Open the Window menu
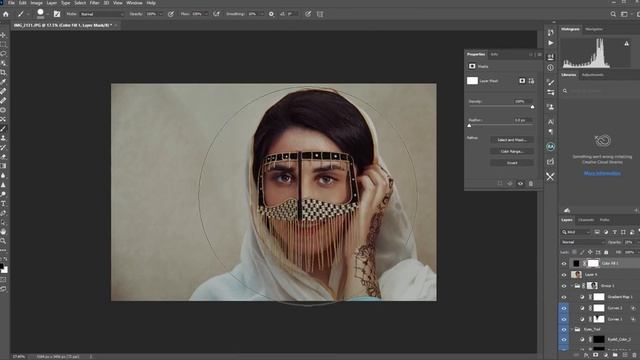 (x=134, y=3)
